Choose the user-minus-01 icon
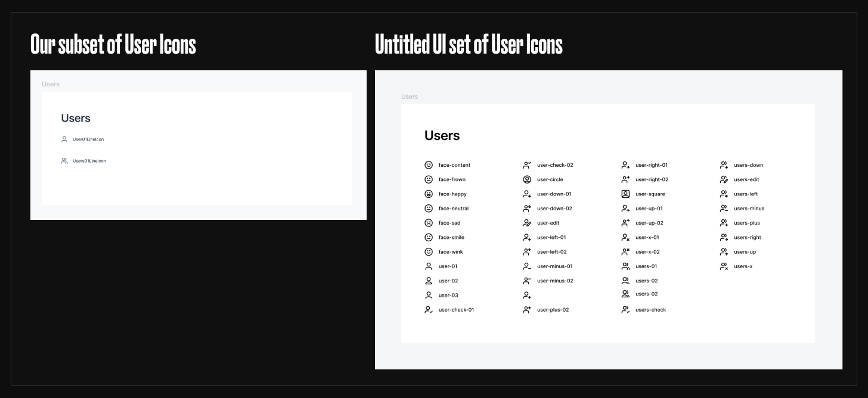Viewport: 868px width, 398px height. (527, 266)
